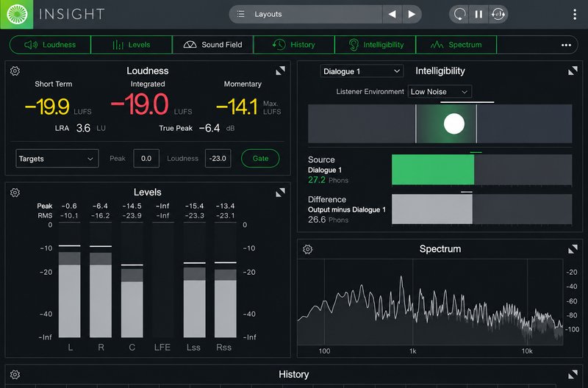Open the vertical three-dot options menu
The height and width of the screenshot is (388, 588).
[x=575, y=14]
